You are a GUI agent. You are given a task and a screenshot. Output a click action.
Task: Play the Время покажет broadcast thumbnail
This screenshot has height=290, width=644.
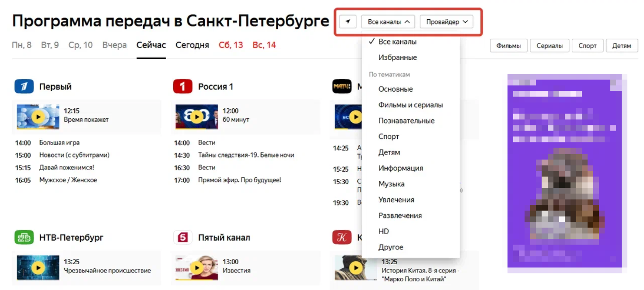pos(38,117)
